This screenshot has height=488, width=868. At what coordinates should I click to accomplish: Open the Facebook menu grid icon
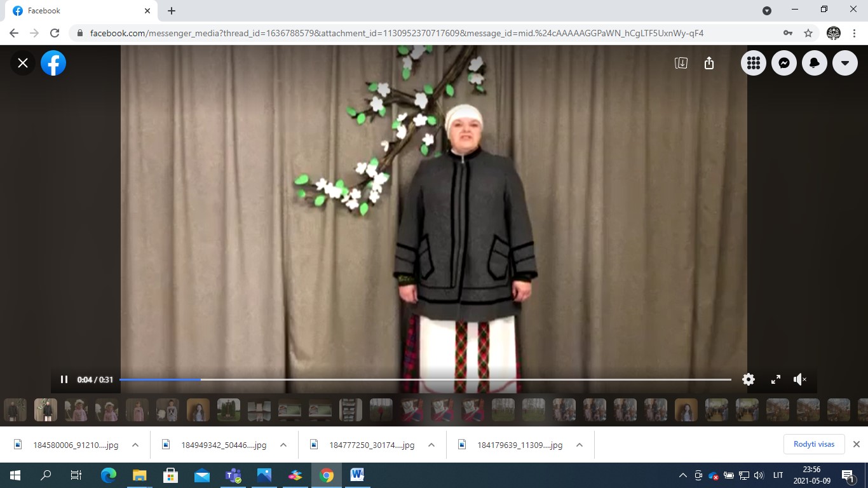coord(754,63)
